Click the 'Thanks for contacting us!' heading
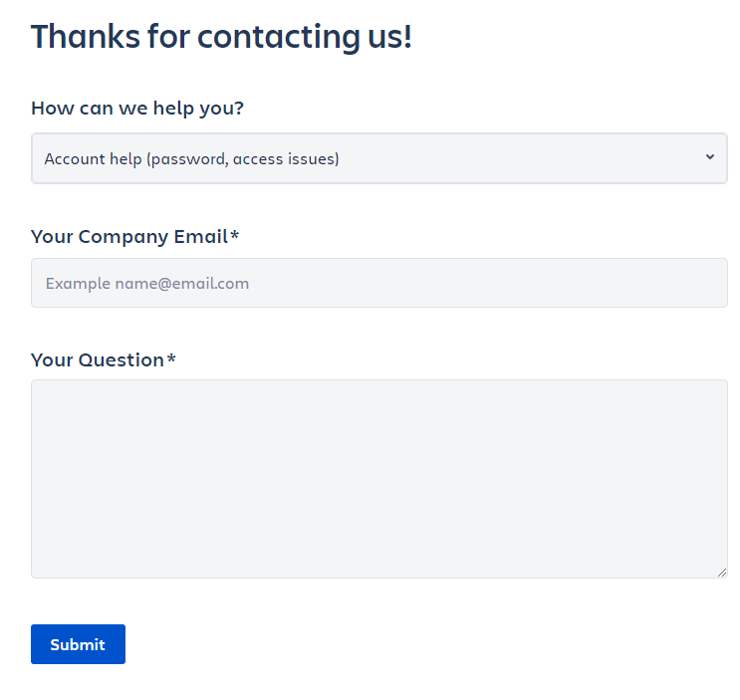 pyautogui.click(x=221, y=37)
